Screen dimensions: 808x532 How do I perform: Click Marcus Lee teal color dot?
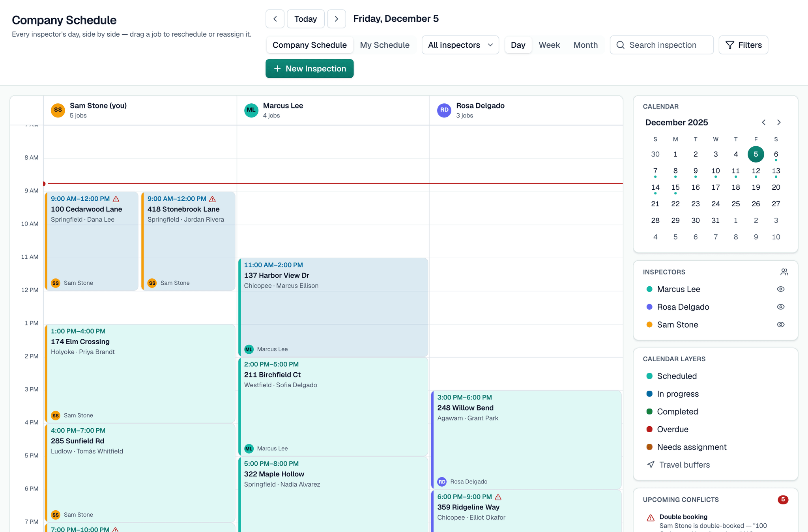tap(649, 289)
